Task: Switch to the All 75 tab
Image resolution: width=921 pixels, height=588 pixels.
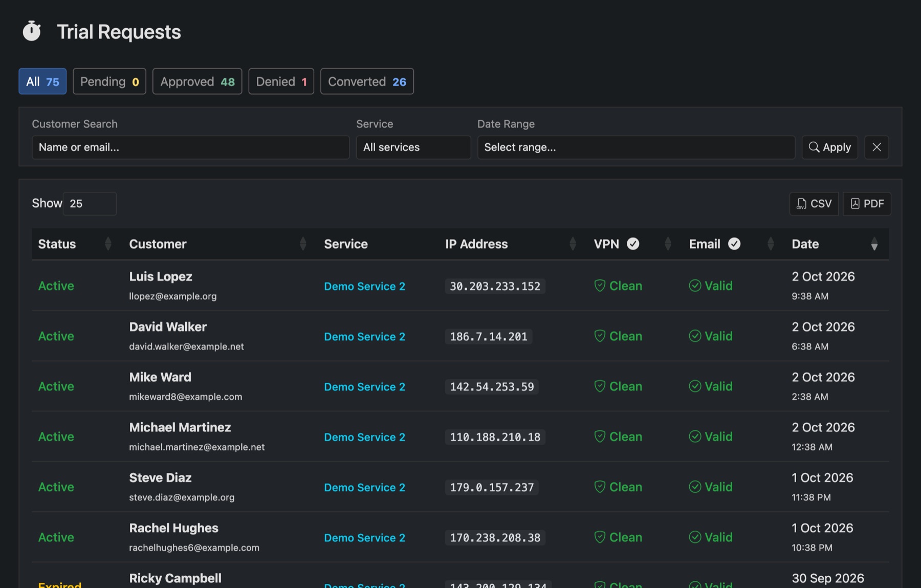Action: (42, 81)
